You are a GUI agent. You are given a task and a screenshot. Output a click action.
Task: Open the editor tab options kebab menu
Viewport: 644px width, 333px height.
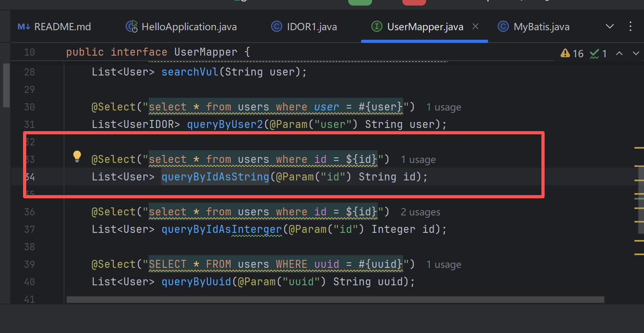pyautogui.click(x=630, y=26)
